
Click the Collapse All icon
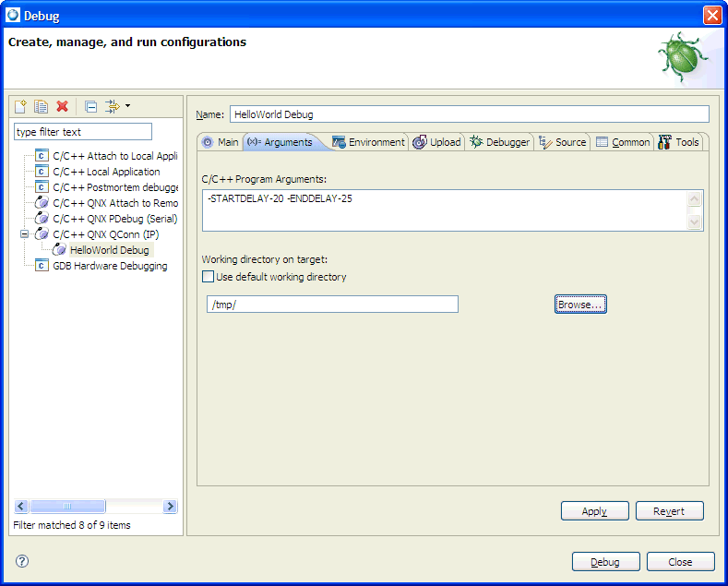click(90, 107)
